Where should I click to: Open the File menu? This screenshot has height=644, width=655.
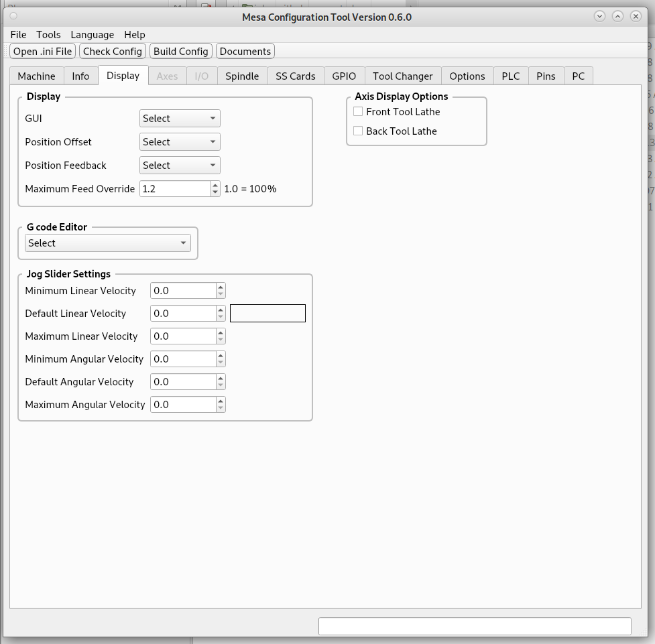(18, 35)
